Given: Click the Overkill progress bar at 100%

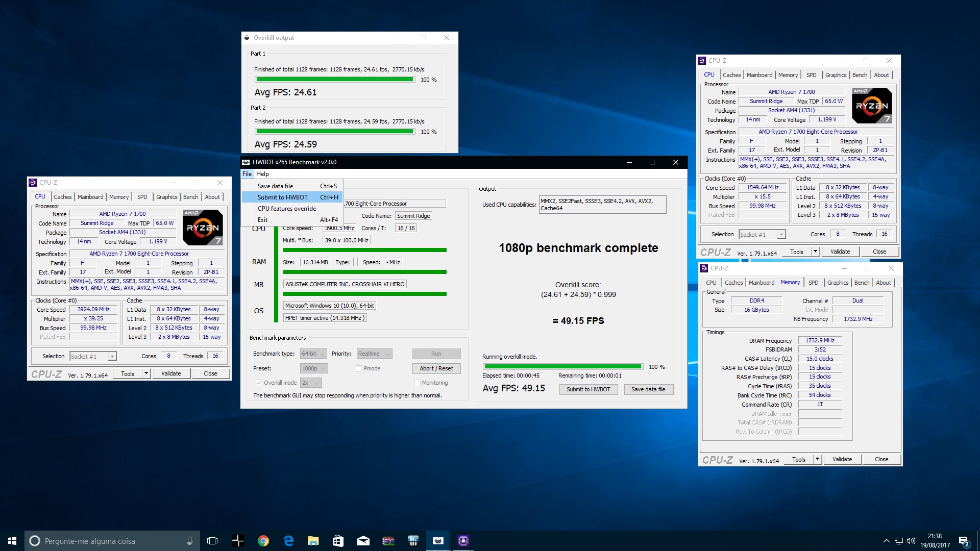Looking at the screenshot, I should (x=563, y=366).
